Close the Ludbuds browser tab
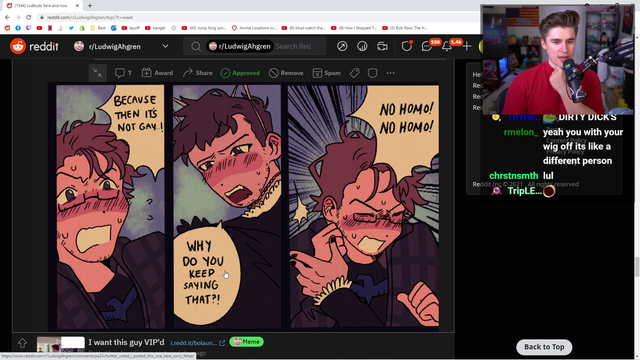Image resolution: width=640 pixels, height=360 pixels. click(77, 6)
